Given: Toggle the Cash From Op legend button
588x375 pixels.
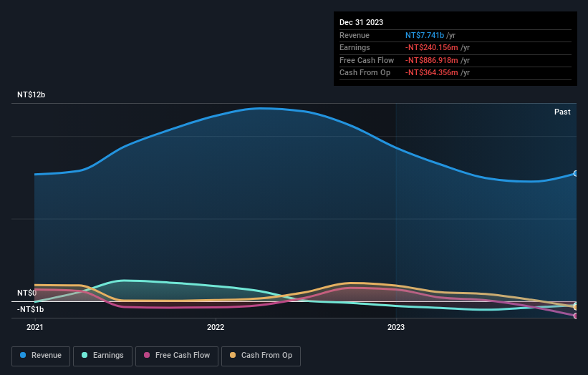Looking at the screenshot, I should pyautogui.click(x=261, y=356).
